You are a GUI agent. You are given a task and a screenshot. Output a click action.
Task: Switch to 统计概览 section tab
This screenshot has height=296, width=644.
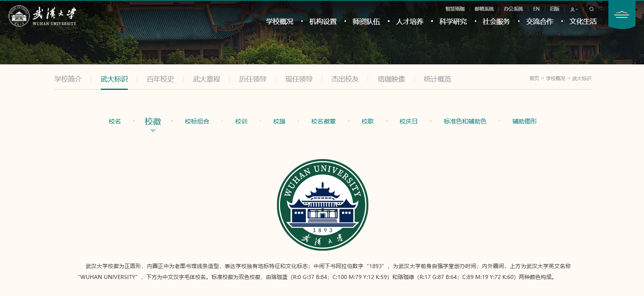[437, 79]
